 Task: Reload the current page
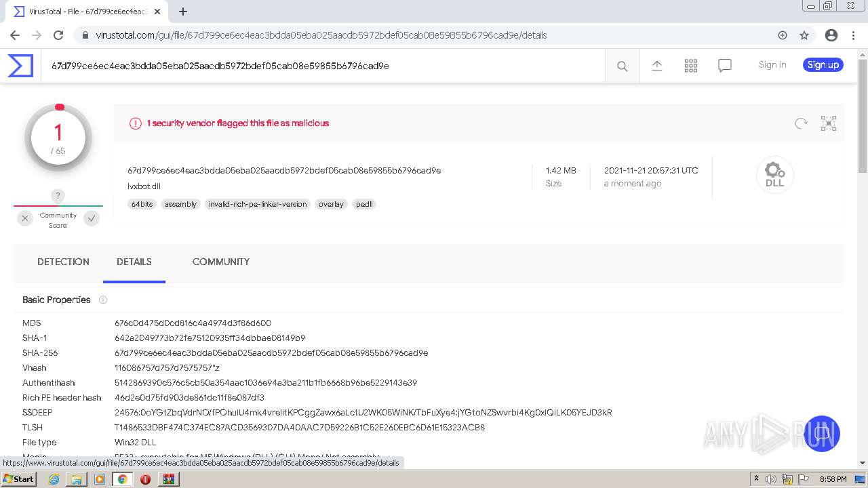[x=58, y=35]
